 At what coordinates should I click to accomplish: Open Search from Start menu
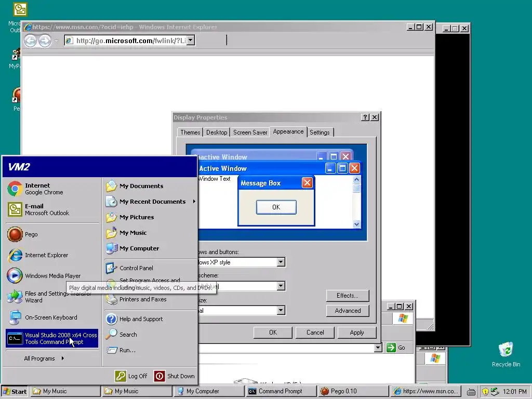[151, 335]
